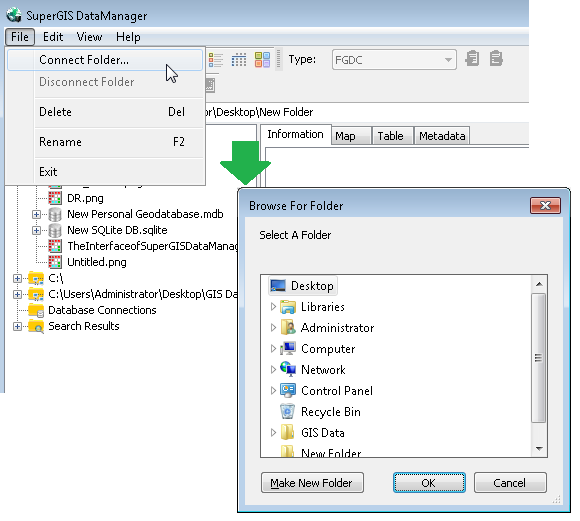Select Recycle Bin in folder dialog
This screenshot has width=580, height=521.
coord(331,412)
